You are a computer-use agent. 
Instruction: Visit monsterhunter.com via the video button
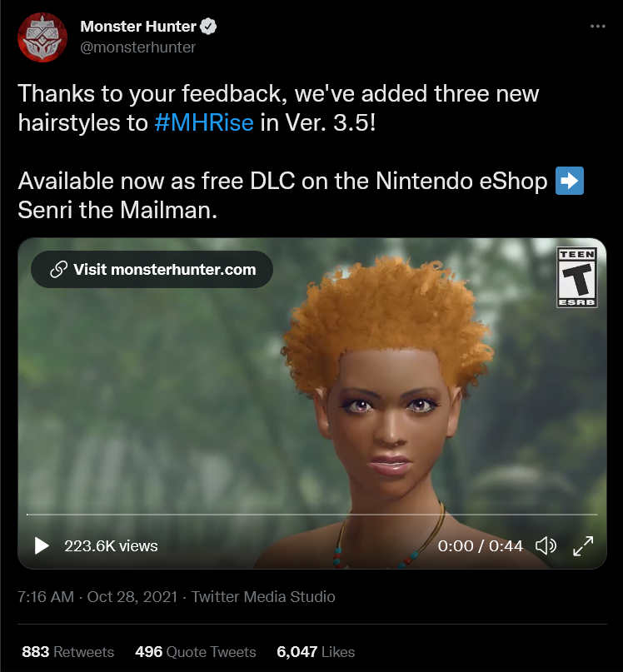click(152, 269)
